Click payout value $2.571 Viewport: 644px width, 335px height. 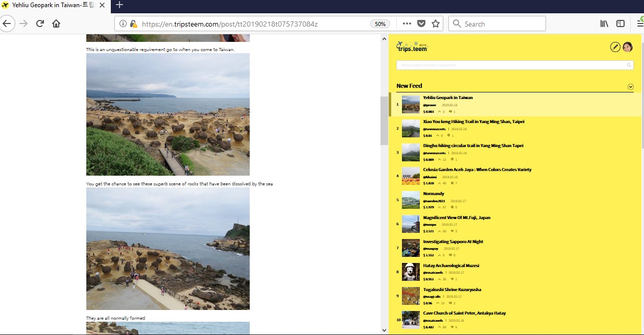428,231
